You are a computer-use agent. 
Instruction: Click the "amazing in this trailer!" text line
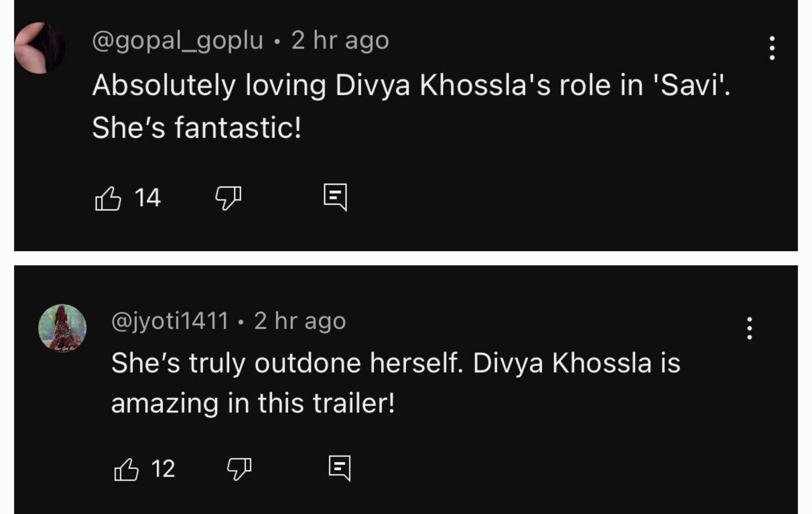pyautogui.click(x=252, y=403)
